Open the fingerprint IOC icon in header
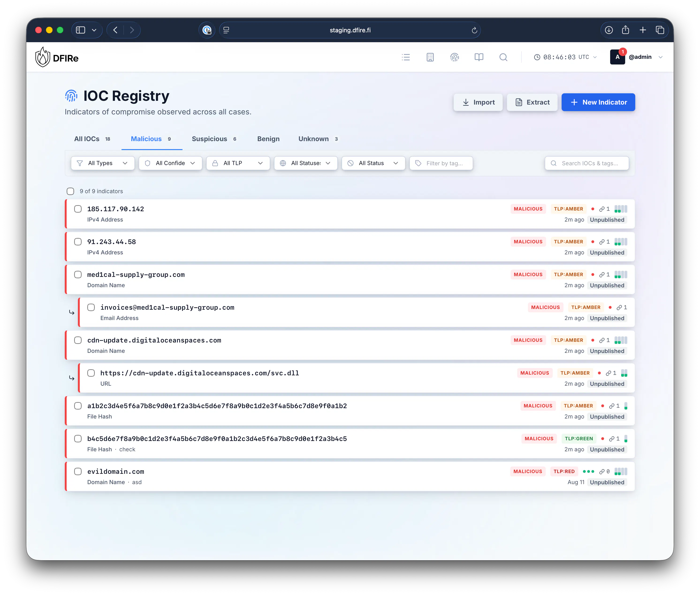The image size is (700, 595). pos(454,57)
